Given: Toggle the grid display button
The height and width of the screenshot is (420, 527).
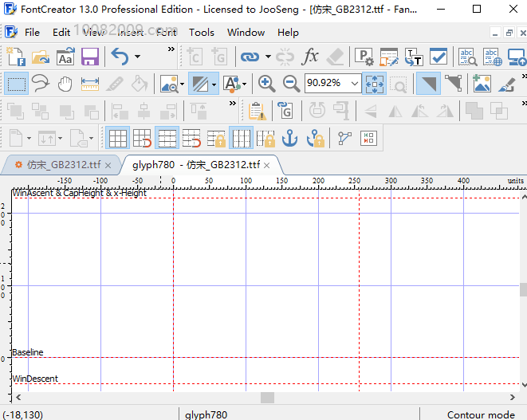Looking at the screenshot, I should pos(118,139).
